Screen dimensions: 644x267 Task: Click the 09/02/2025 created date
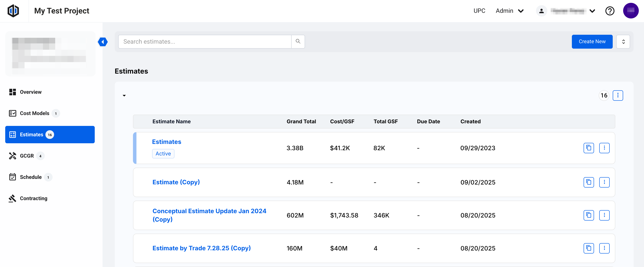[478, 182]
